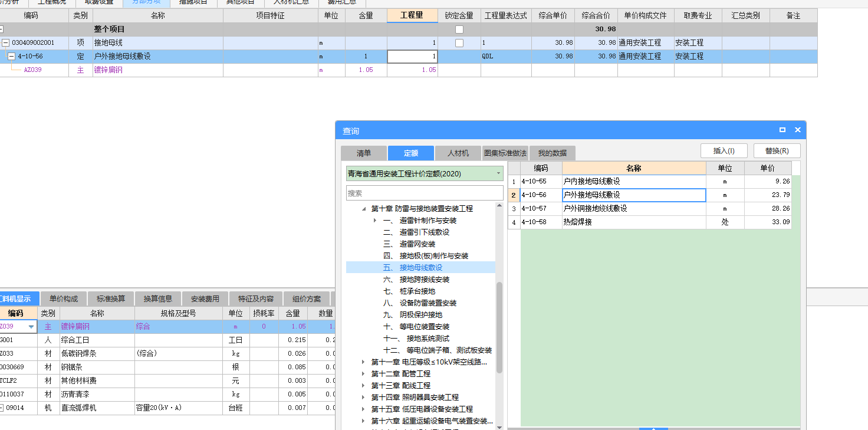Tick the 锁定含量 checkbox in 接地母线 row
868x430 pixels.
pos(459,42)
